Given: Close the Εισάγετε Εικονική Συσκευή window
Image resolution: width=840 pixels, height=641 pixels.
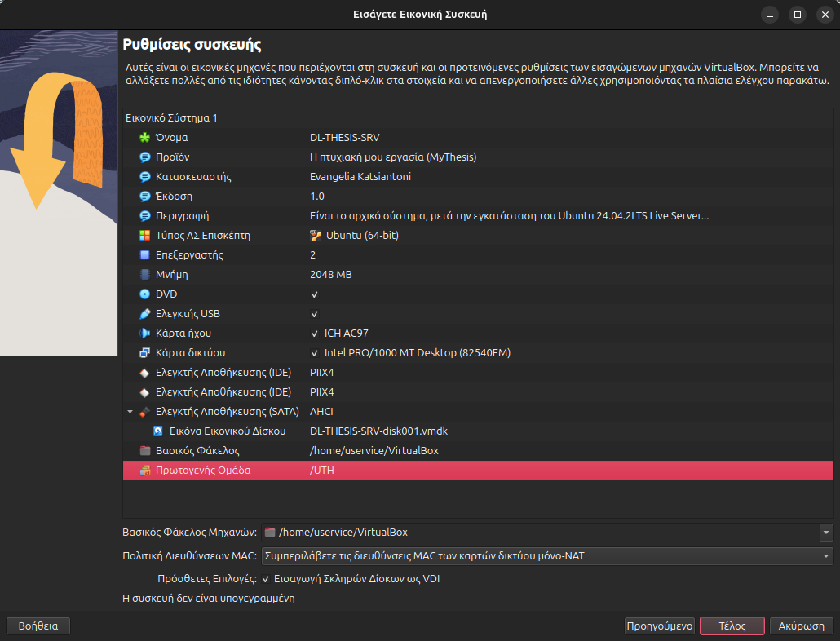Looking at the screenshot, I should [825, 15].
